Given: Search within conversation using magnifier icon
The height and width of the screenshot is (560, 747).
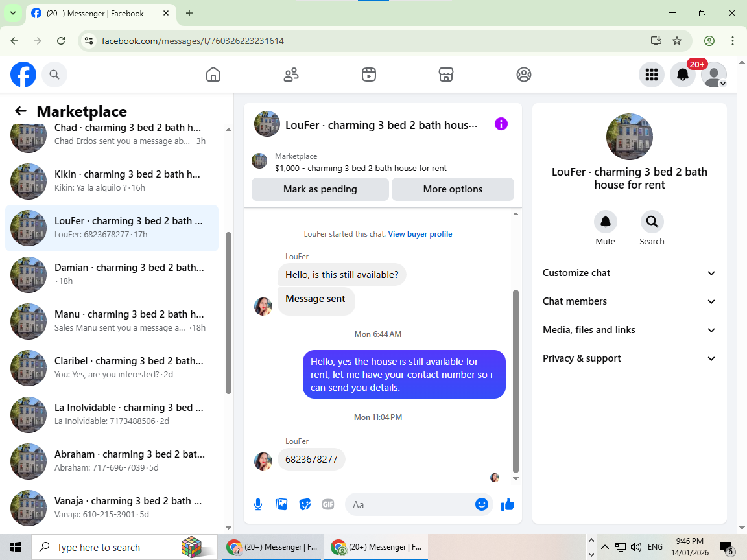Looking at the screenshot, I should (x=652, y=222).
